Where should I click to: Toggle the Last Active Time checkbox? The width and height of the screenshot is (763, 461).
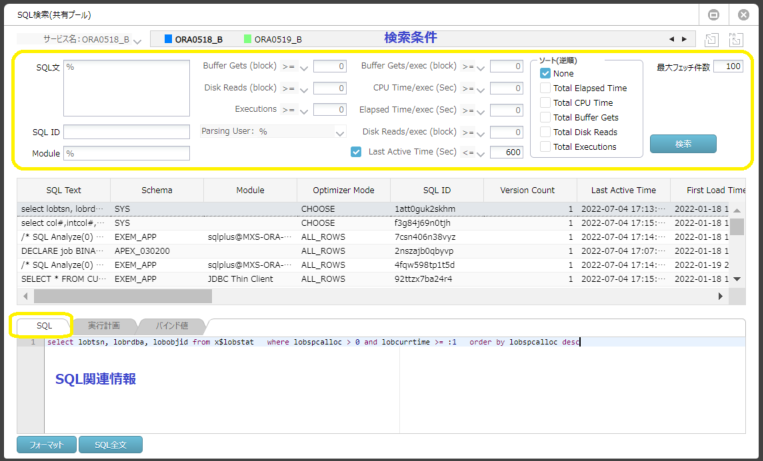(x=356, y=152)
